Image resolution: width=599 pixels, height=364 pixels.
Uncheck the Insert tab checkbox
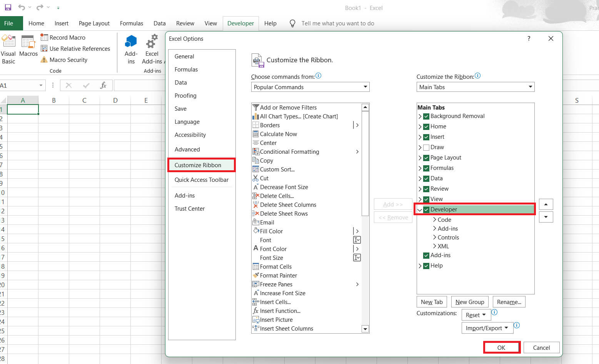(426, 137)
